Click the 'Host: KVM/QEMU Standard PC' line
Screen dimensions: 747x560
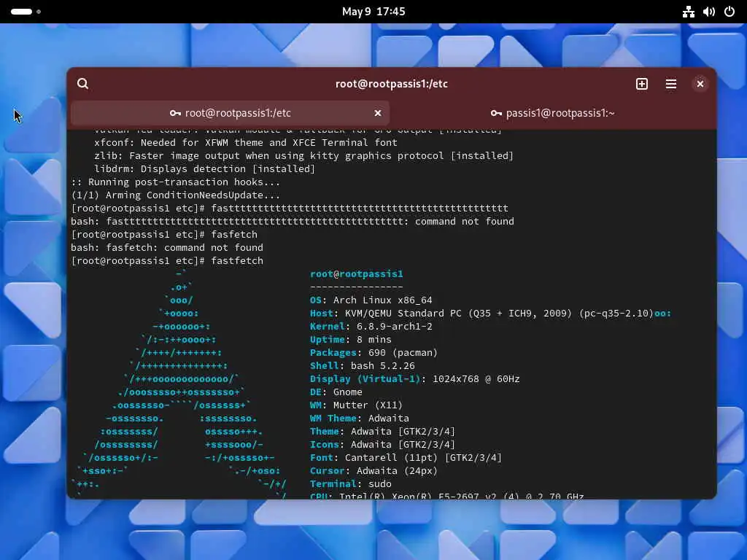(490, 314)
